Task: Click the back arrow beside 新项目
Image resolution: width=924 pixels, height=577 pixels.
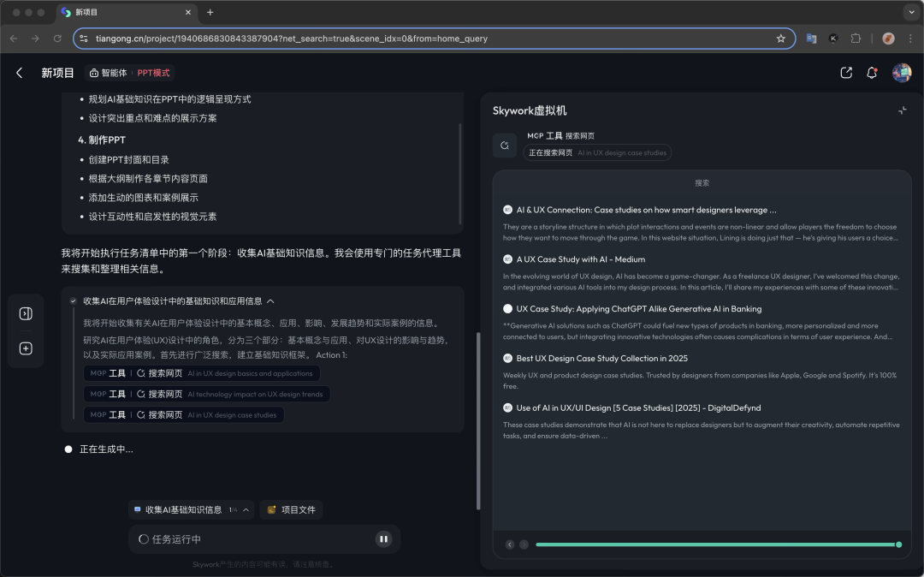Action: (20, 74)
